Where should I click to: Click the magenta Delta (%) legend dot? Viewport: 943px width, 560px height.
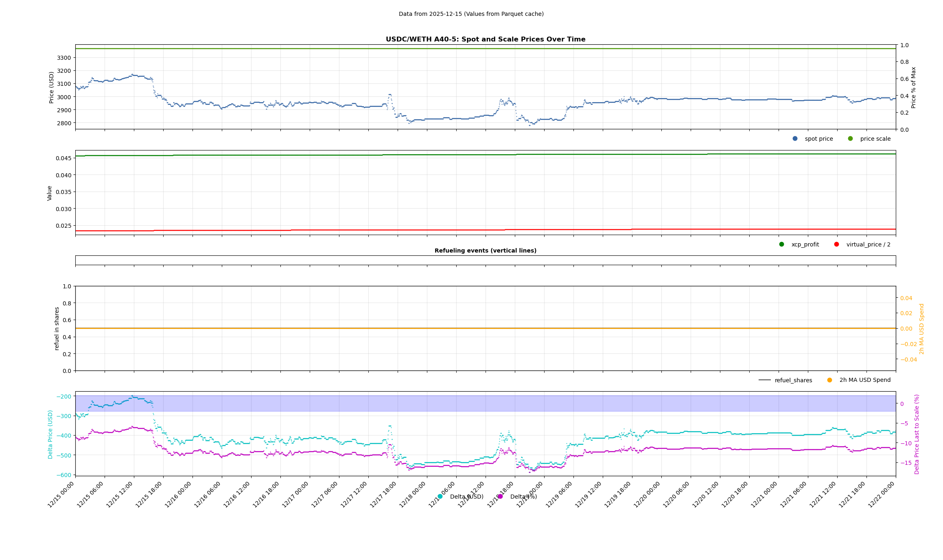[x=500, y=497]
